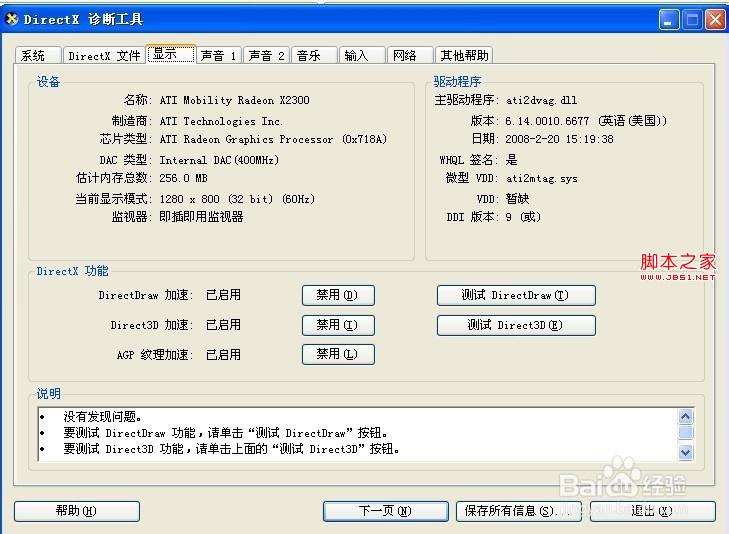This screenshot has height=534, width=729.
Task: Open the 其他帮助 tab
Action: tap(464, 55)
